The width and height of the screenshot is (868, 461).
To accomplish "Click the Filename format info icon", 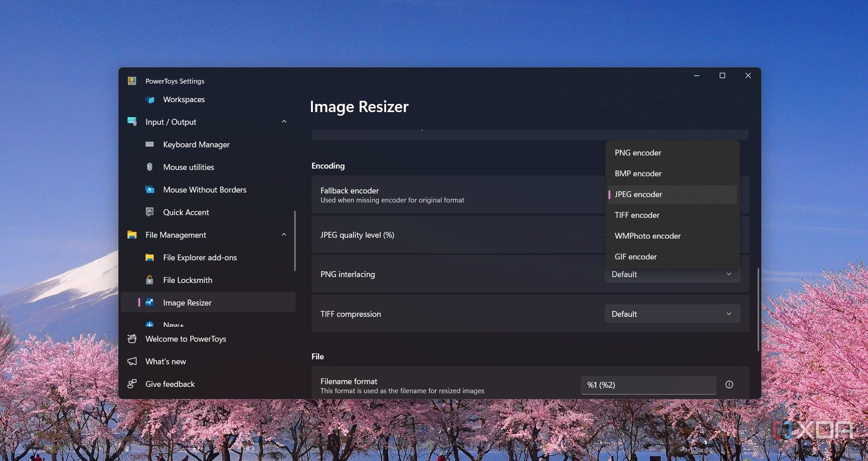I will pyautogui.click(x=729, y=385).
